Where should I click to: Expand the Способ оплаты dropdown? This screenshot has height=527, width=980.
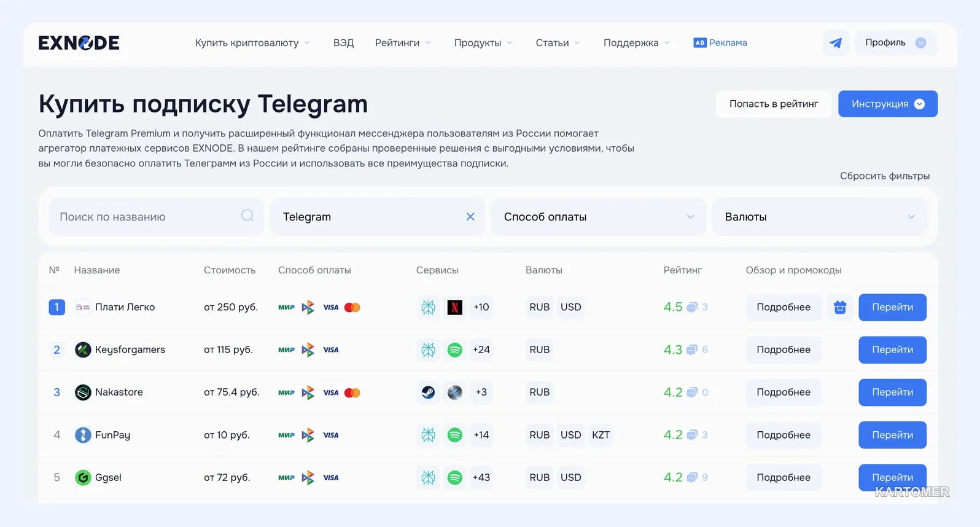(x=599, y=217)
